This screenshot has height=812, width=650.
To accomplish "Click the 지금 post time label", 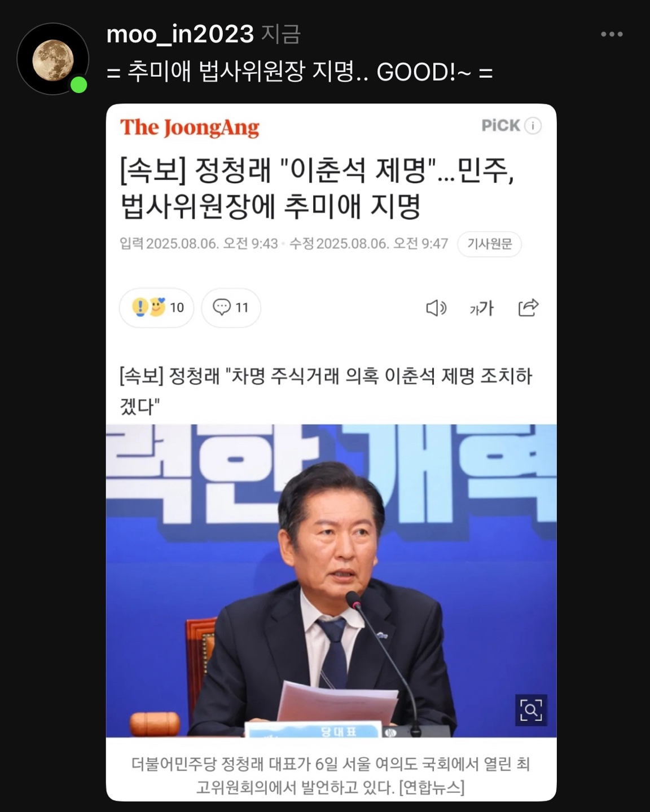I will pyautogui.click(x=280, y=34).
